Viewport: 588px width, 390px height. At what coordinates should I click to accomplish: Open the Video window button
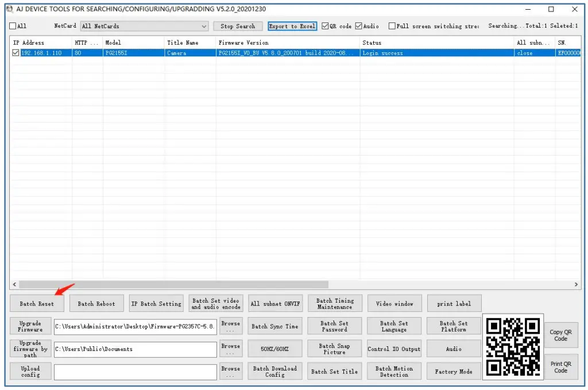point(394,304)
